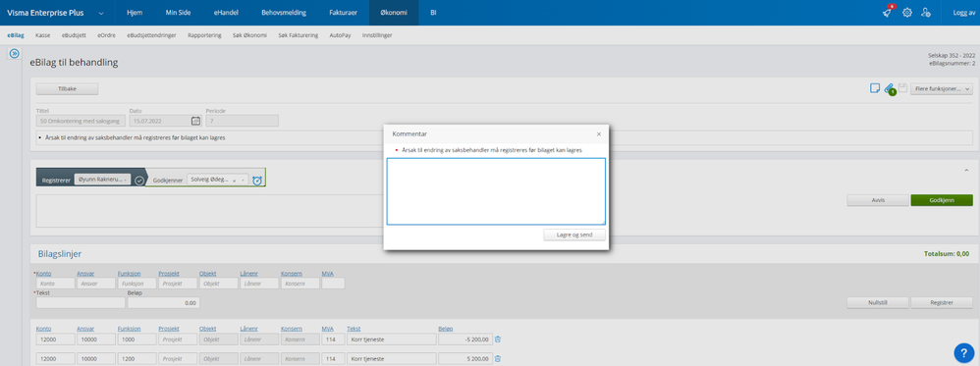Screen dimensions: 980x366
Task: Open the note comment icon
Action: point(875,88)
